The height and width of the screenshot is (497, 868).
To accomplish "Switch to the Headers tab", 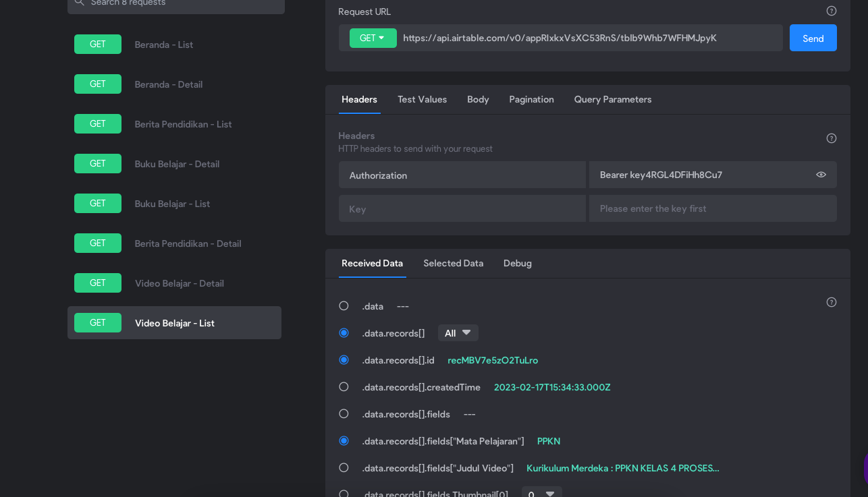I will (x=359, y=99).
